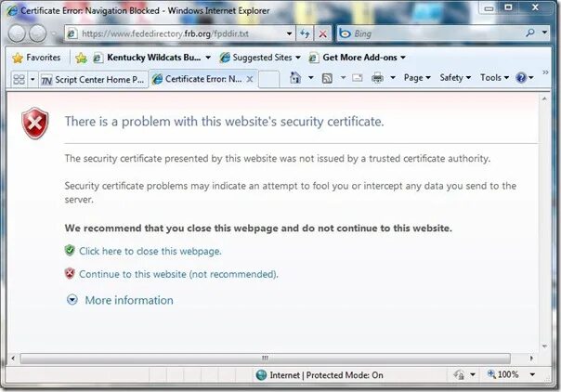Image resolution: width=561 pixels, height=392 pixels.
Task: Click the Bing search magnifier icon
Action: click(530, 33)
